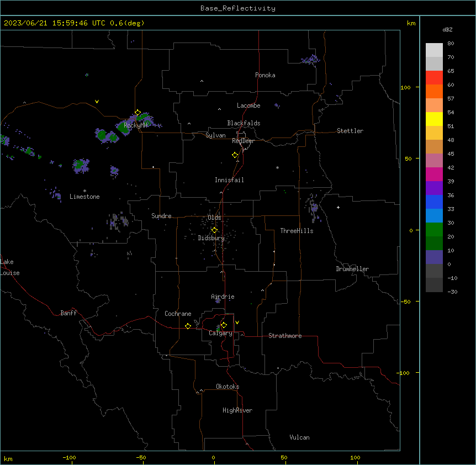Click the Cochrane town label
This screenshot has width=476, height=465.
tap(178, 314)
